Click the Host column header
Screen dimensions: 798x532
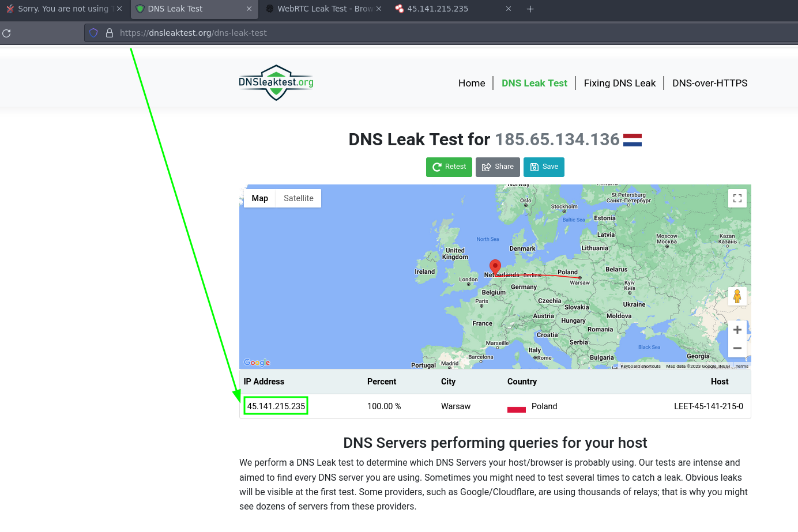tap(720, 382)
